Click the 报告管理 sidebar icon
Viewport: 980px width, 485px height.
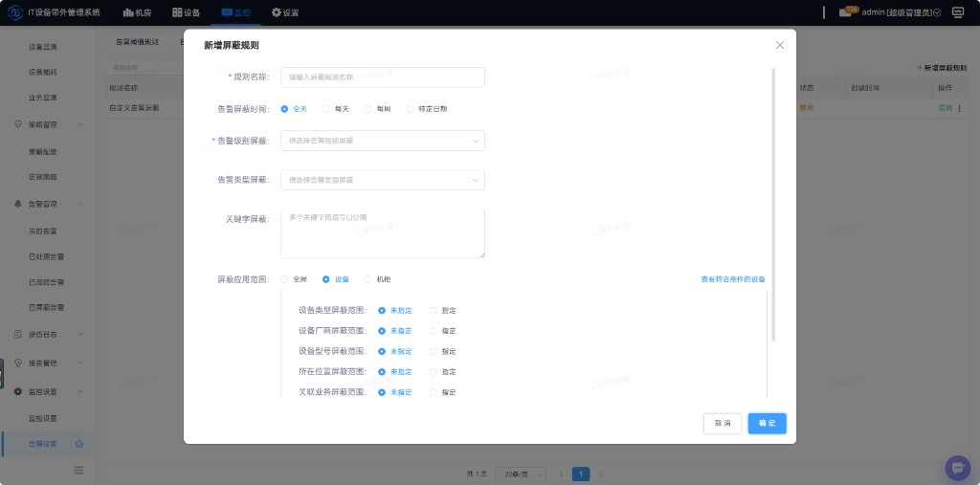click(x=17, y=363)
